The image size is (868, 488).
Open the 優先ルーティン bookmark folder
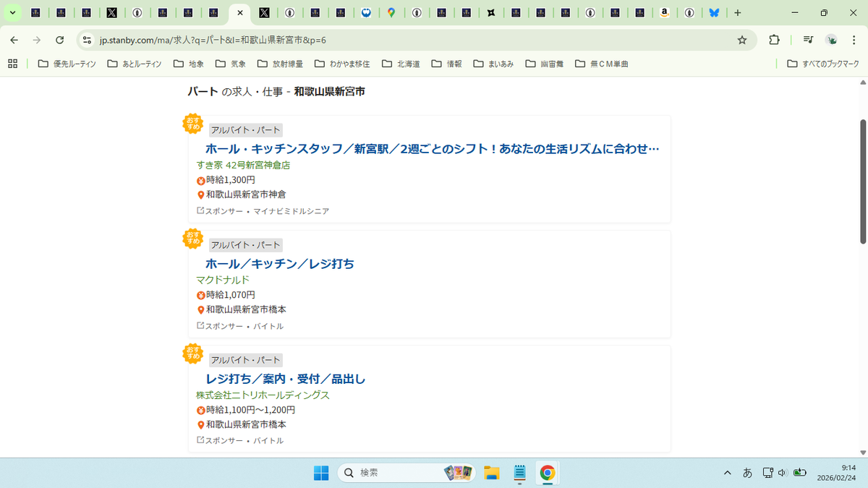pyautogui.click(x=67, y=64)
